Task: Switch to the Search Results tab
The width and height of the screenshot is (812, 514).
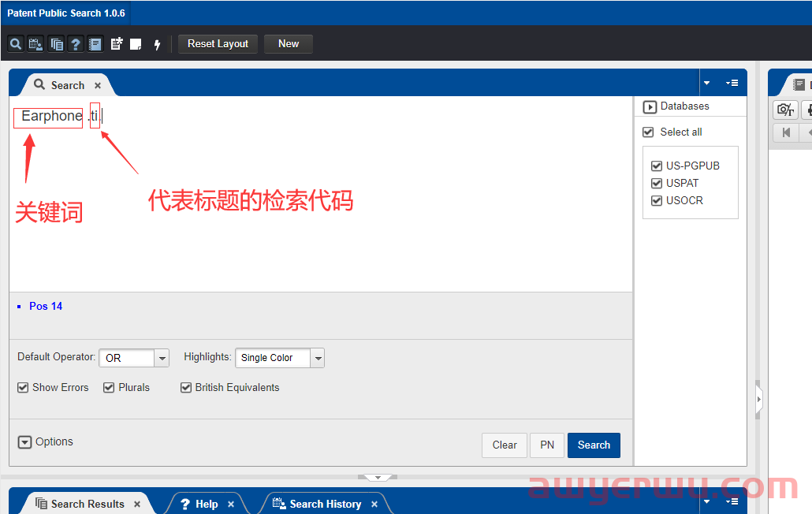Action: click(87, 504)
